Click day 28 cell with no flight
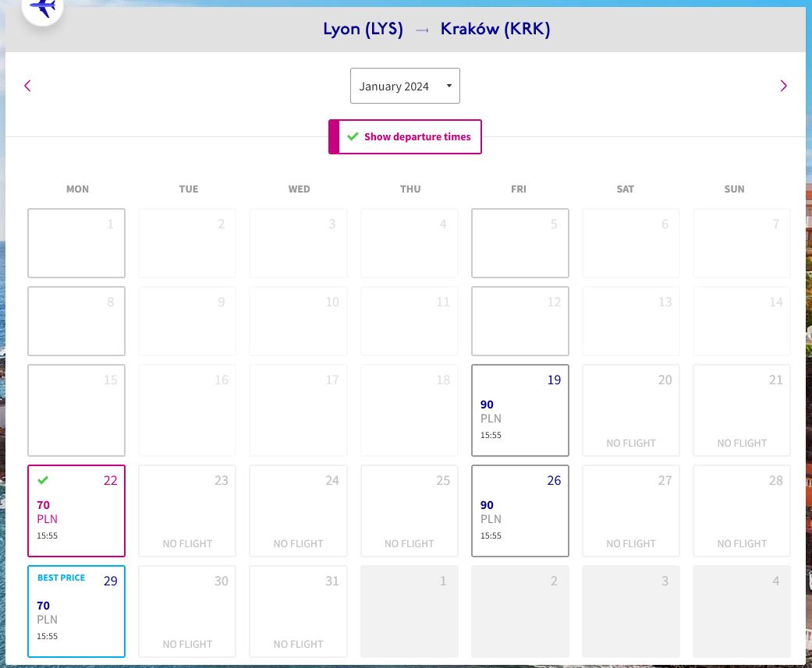This screenshot has height=668, width=812. (x=742, y=511)
